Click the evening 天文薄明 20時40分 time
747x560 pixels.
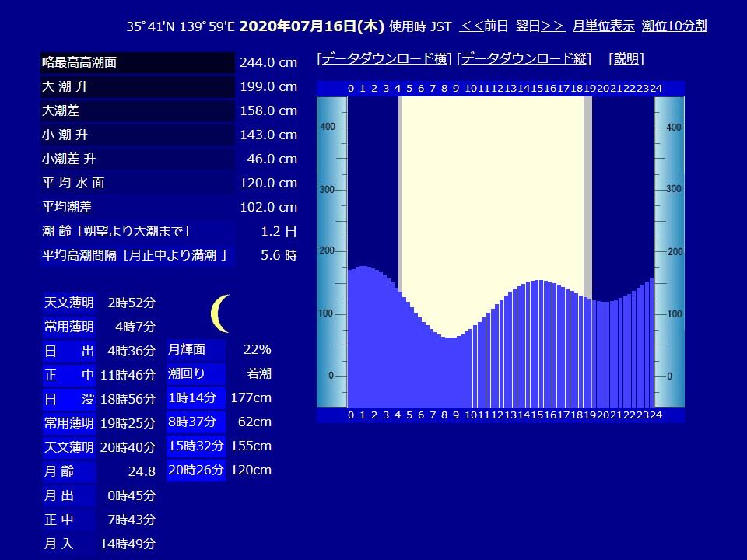click(128, 448)
